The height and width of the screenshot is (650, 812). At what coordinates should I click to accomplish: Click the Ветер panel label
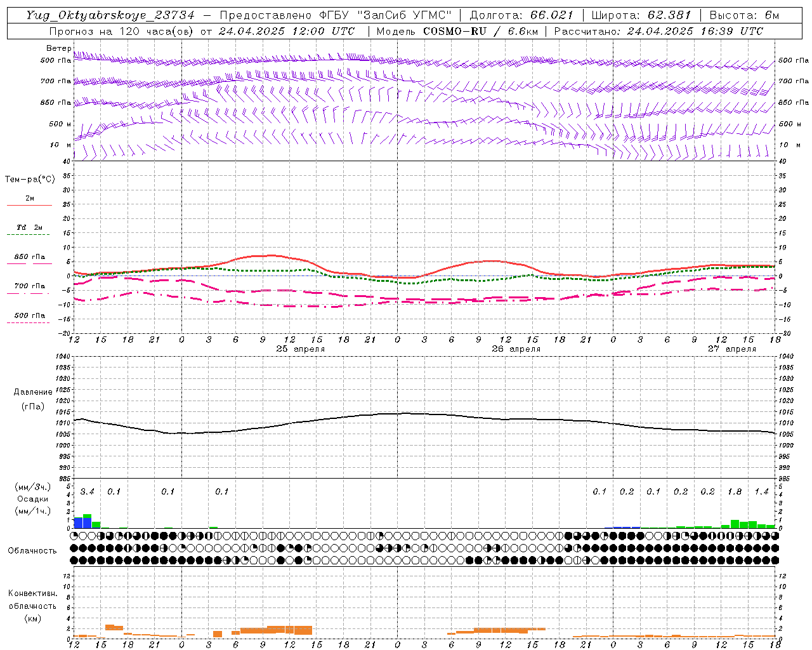tap(59, 48)
